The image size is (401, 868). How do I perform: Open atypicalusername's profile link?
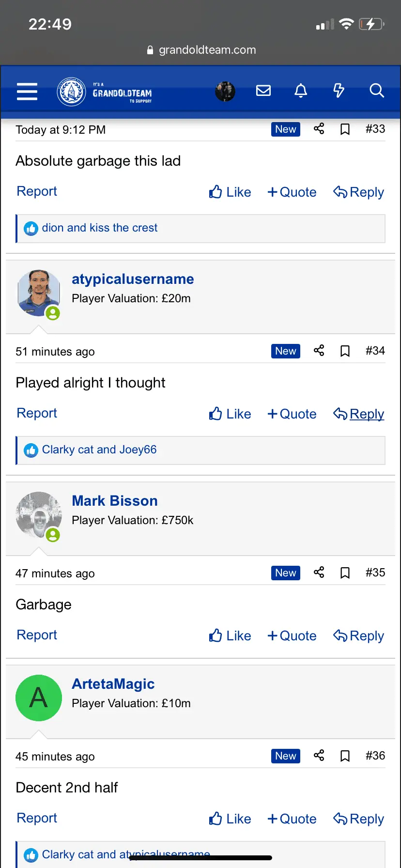point(133,279)
